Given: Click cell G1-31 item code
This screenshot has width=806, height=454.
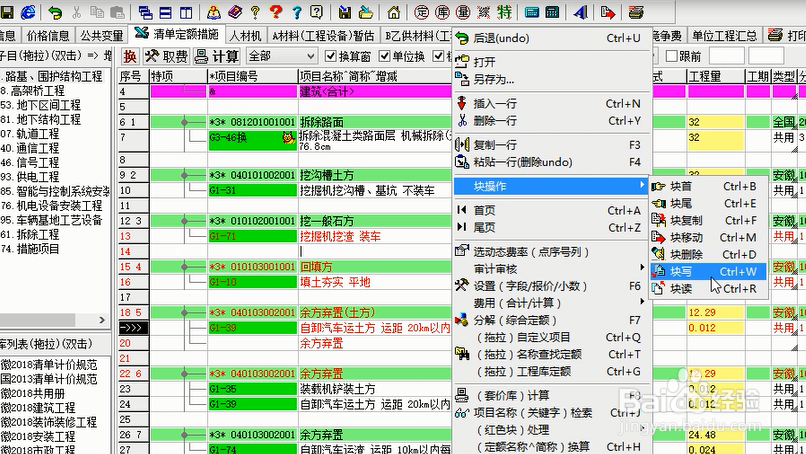Looking at the screenshot, I should 252,191.
